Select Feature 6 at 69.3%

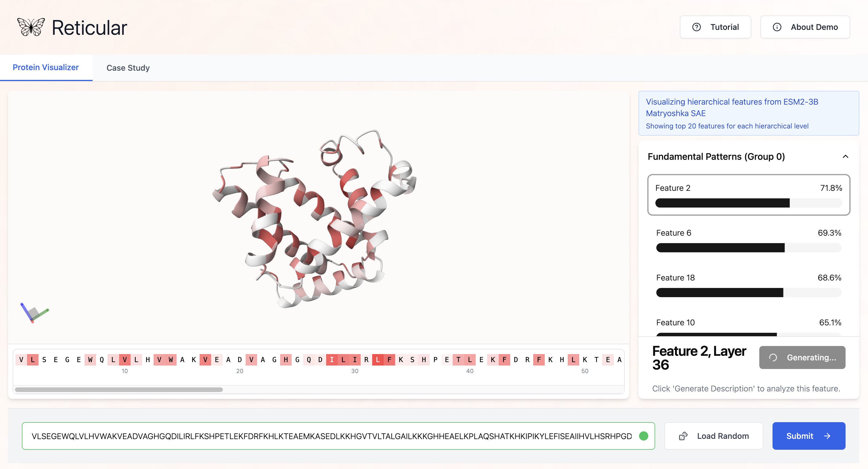pos(749,240)
